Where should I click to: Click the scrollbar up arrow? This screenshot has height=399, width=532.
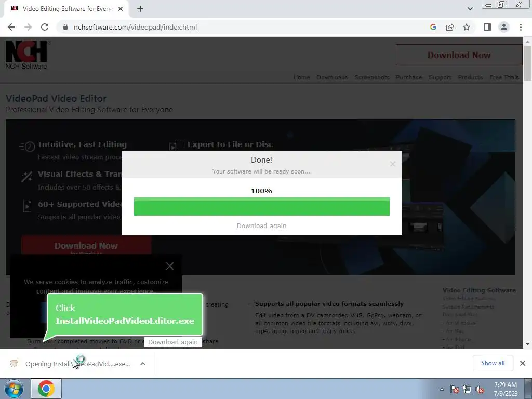click(527, 41)
